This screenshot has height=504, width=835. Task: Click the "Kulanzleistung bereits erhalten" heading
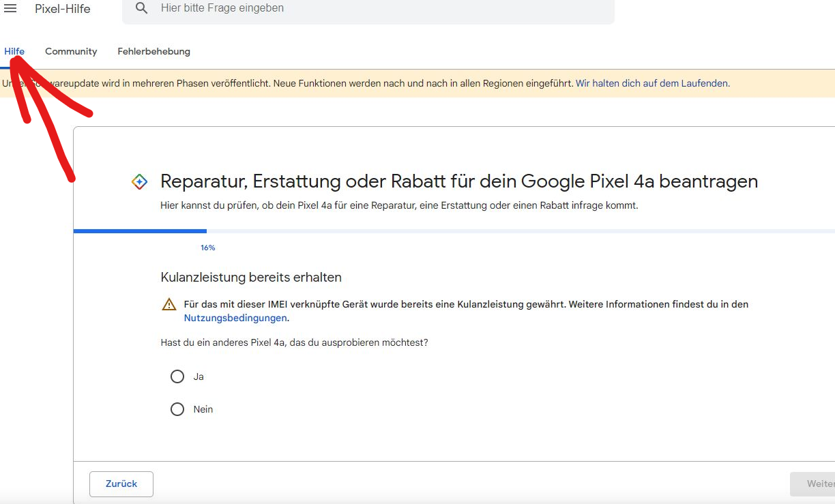point(251,277)
